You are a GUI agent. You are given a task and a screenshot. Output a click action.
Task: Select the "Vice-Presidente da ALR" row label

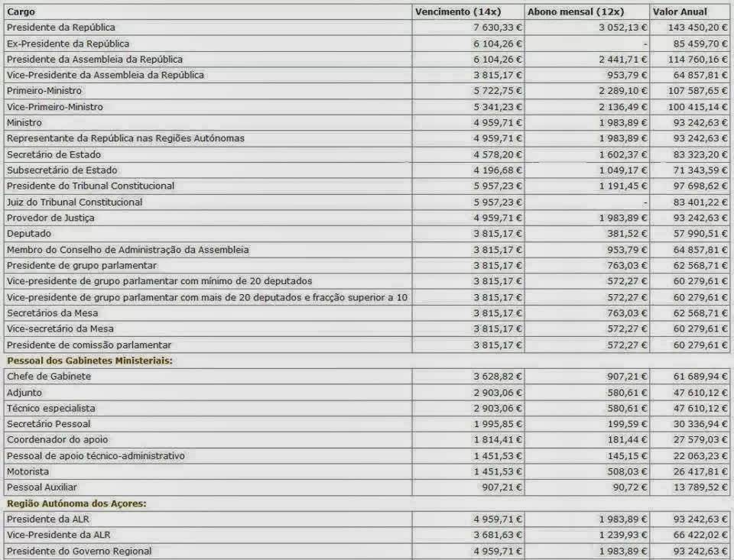click(59, 536)
